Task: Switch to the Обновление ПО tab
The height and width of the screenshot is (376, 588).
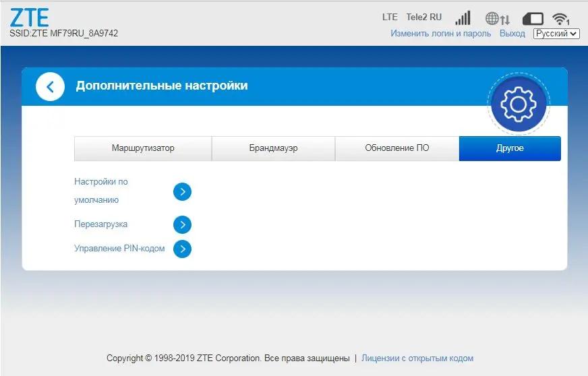Action: point(397,148)
